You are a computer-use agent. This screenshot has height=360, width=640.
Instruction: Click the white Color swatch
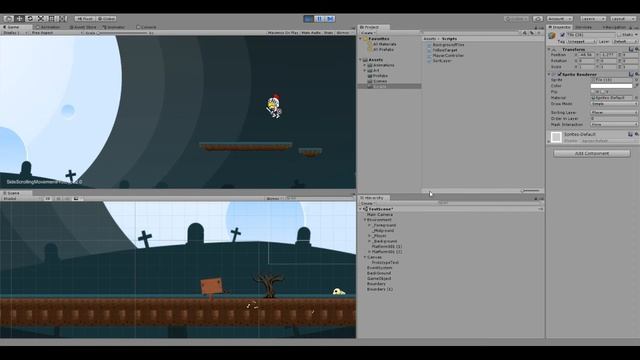tap(611, 86)
